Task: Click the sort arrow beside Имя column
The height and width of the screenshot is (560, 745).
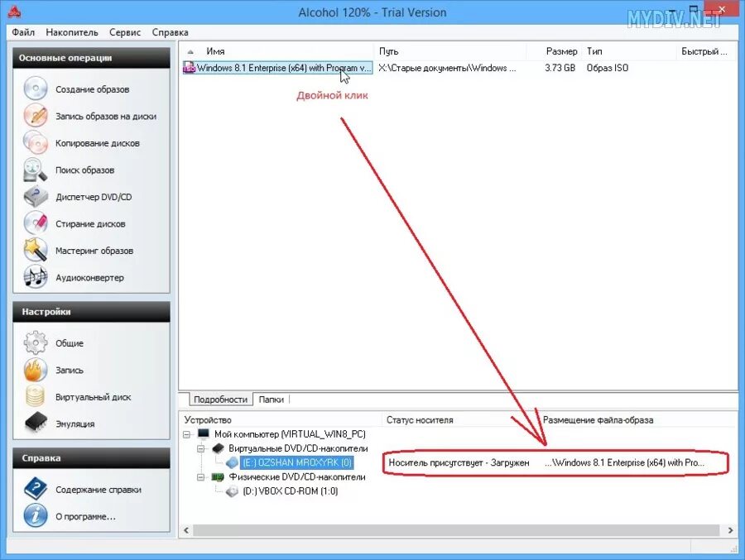Action: click(190, 52)
